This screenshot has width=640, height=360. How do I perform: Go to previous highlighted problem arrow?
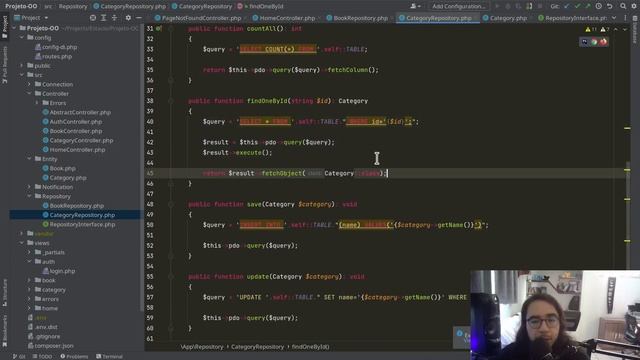(617, 29)
